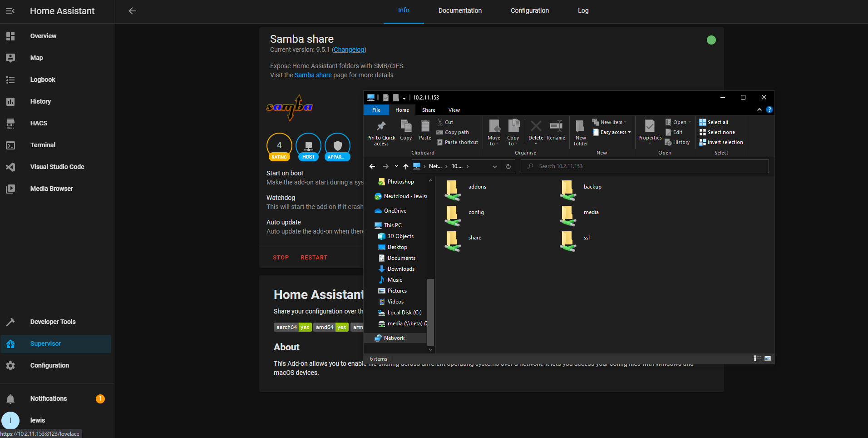Open the Logbook in sidebar
The image size is (868, 438).
tap(56, 80)
